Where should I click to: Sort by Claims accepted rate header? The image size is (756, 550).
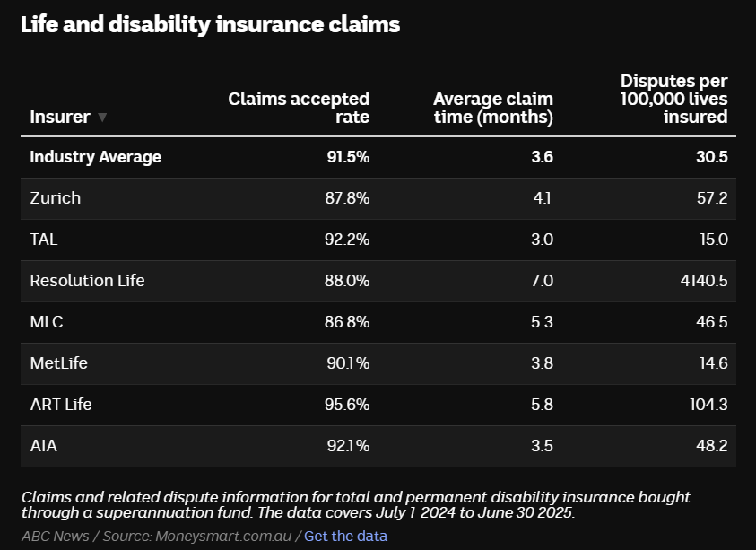pos(299,108)
